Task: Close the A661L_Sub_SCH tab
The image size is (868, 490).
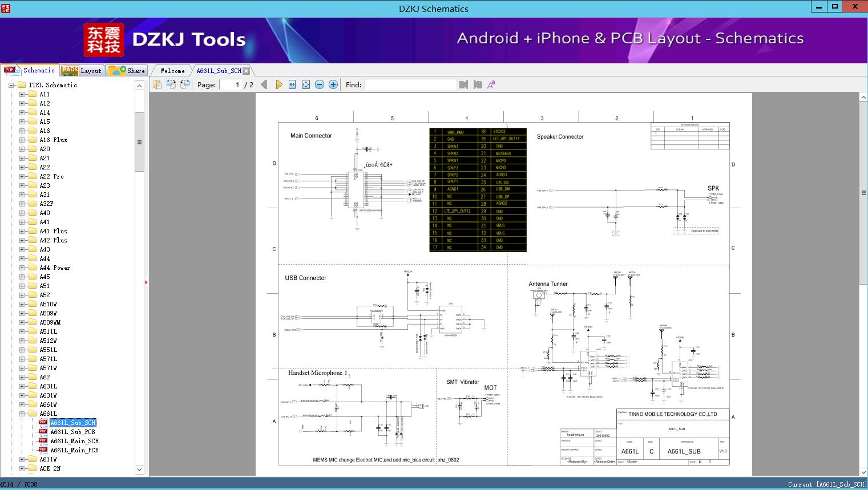Action: [x=246, y=71]
